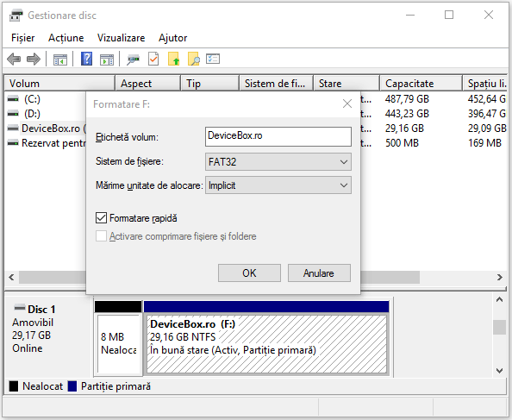Click the Activare comprimare fișiere și foldere checkbox
This screenshot has height=420, width=512.
coord(101,235)
